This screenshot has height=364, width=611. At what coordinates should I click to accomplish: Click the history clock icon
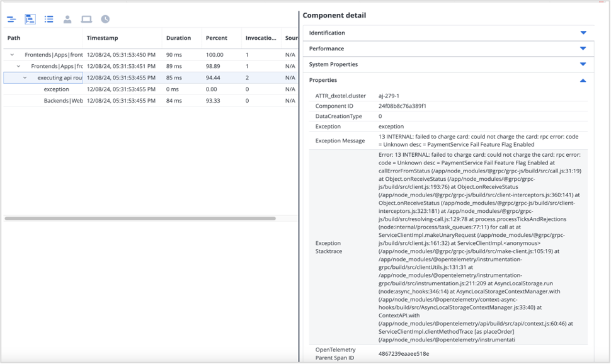click(x=105, y=19)
